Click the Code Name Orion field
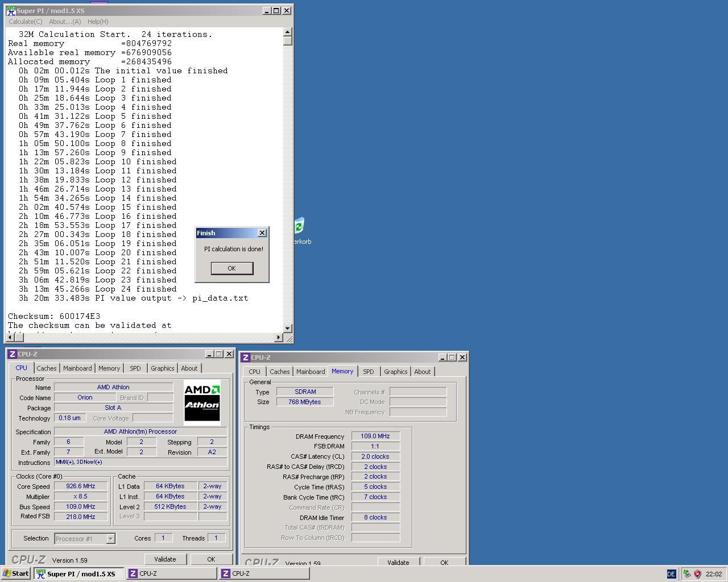This screenshot has width=728, height=582. (x=85, y=398)
